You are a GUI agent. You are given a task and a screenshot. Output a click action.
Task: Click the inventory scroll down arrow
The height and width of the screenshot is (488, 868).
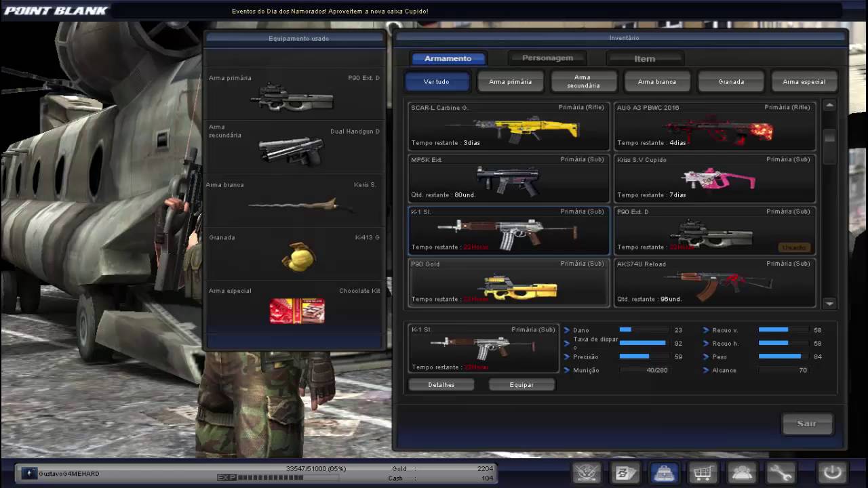829,304
